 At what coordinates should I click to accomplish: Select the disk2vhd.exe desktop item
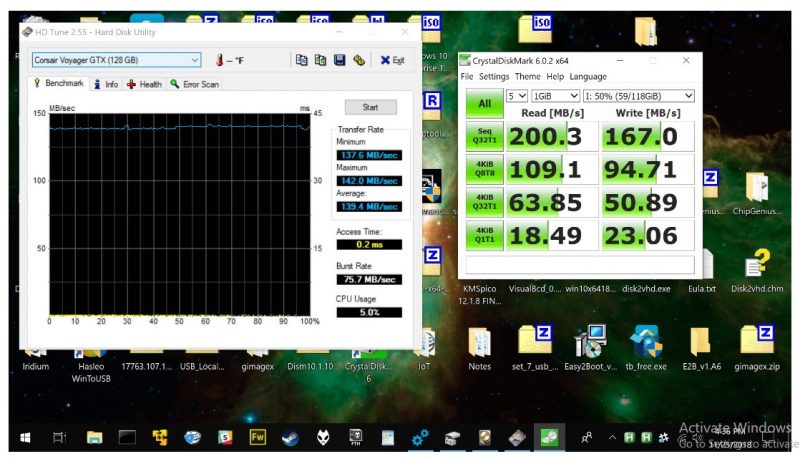coord(646,289)
